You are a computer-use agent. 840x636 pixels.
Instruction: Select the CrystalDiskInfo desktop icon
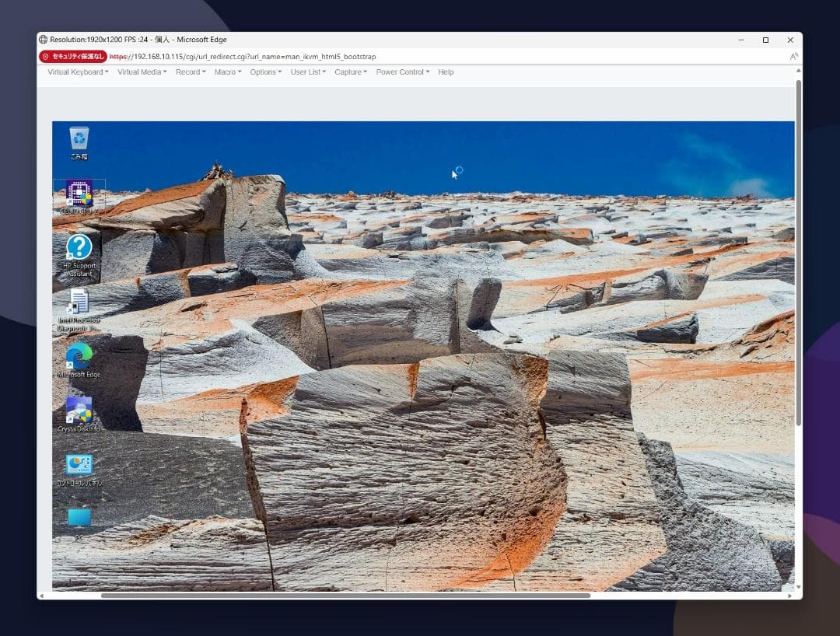[x=79, y=411]
